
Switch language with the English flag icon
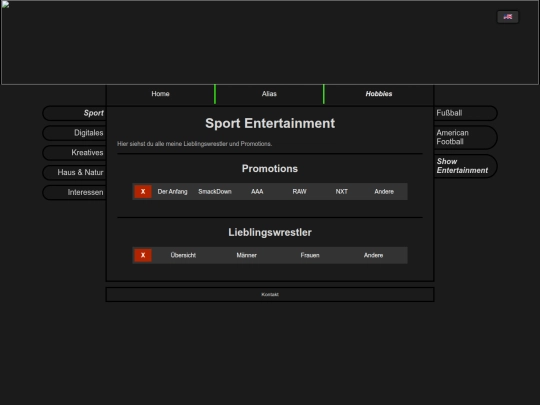tap(507, 17)
